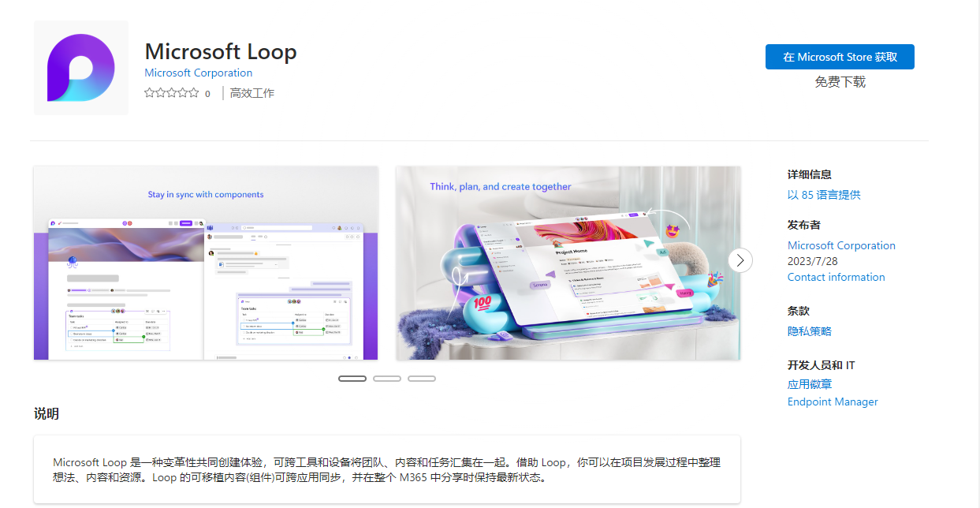Switch to the second carousel page indicator
The width and height of the screenshot is (980, 508).
[387, 379]
